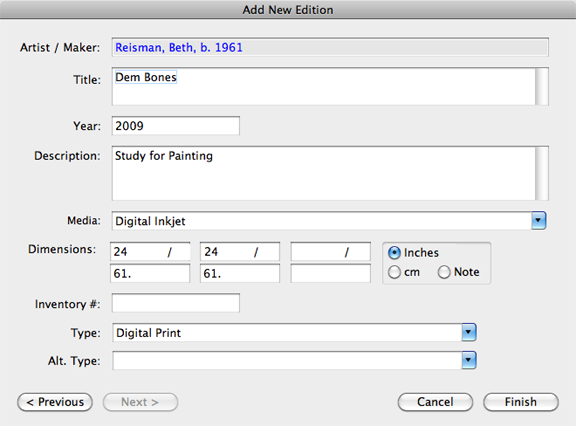Image resolution: width=576 pixels, height=426 pixels.
Task: Expand the Type dropdown arrow
Action: (469, 332)
